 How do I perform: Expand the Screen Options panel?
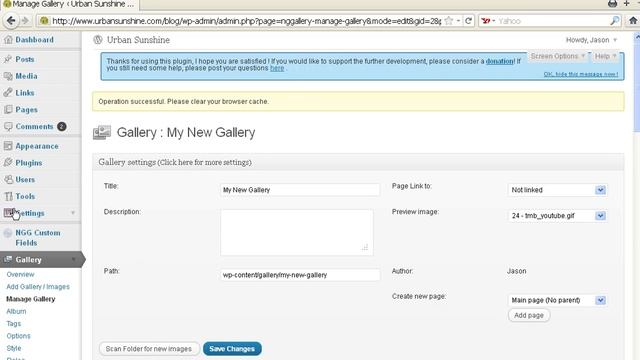[x=558, y=56]
